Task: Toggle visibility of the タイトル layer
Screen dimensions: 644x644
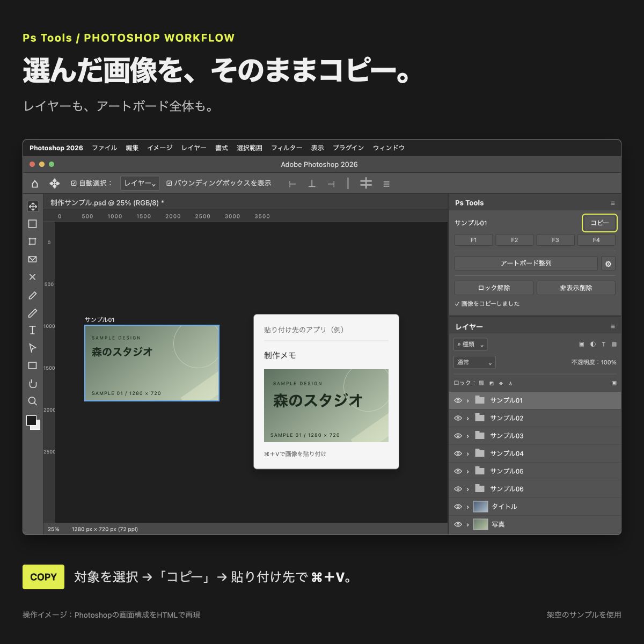Action: [458, 507]
